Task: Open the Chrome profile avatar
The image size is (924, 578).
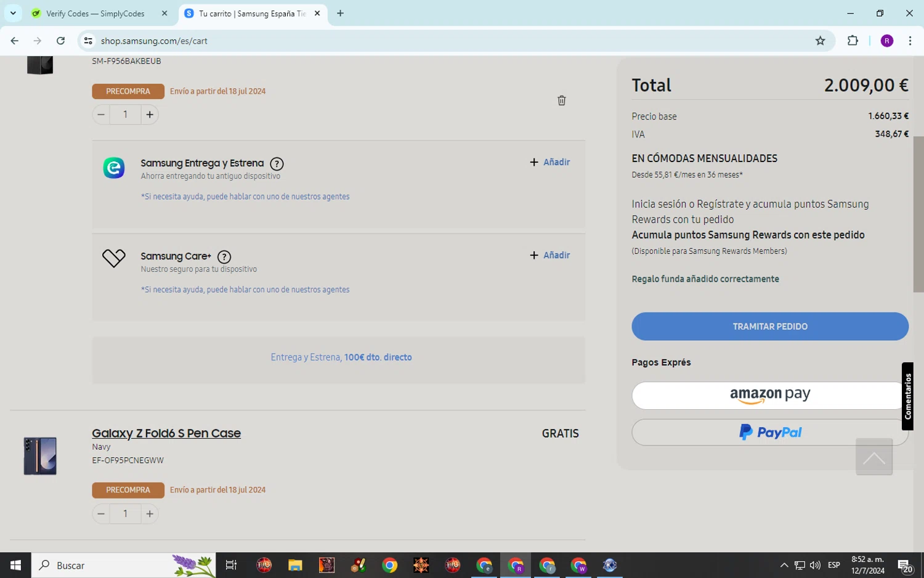Action: 887,41
